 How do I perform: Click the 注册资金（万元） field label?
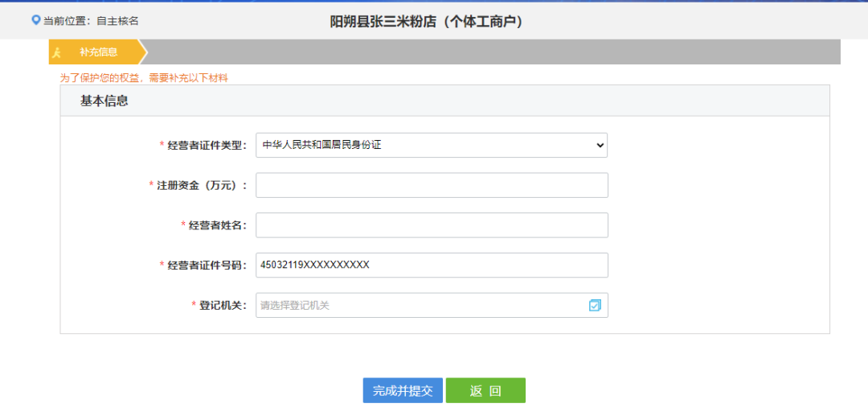click(x=201, y=186)
